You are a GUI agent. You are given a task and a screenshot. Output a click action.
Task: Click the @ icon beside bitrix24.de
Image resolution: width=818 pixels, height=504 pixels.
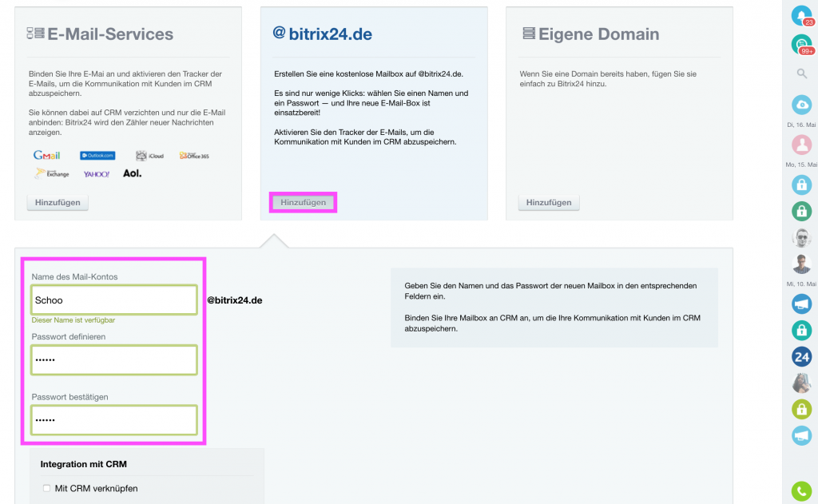(x=279, y=33)
